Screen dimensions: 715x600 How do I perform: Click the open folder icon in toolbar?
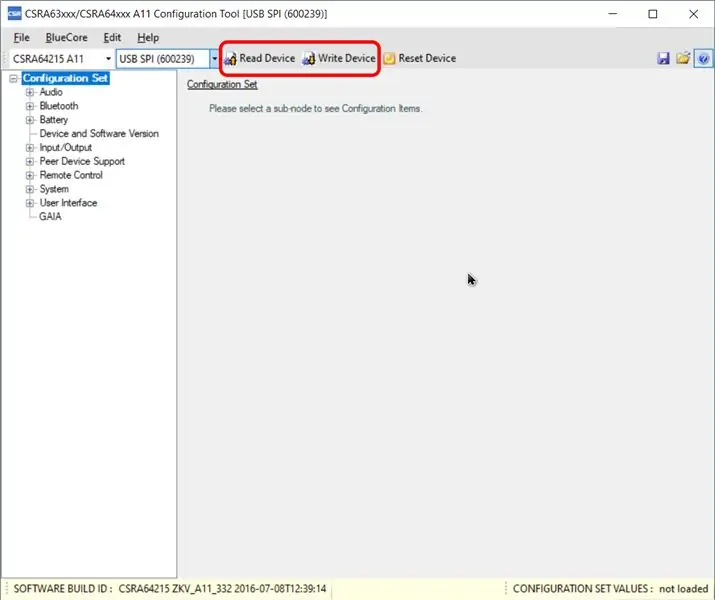(683, 58)
